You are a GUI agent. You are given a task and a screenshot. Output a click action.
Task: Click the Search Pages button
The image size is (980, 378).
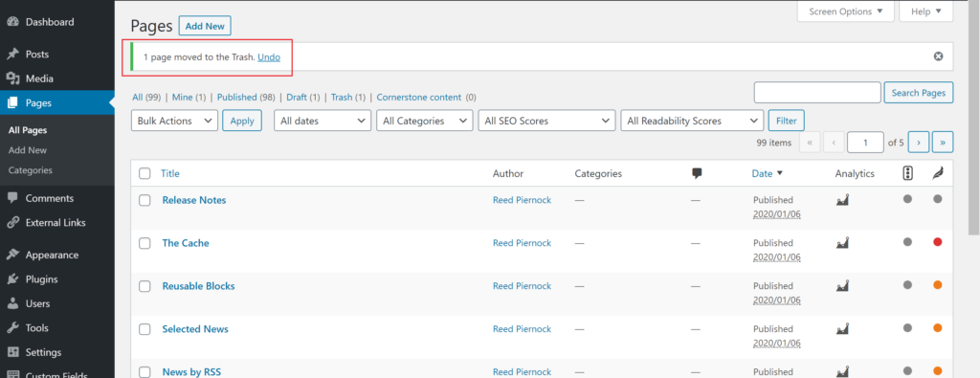pos(919,93)
